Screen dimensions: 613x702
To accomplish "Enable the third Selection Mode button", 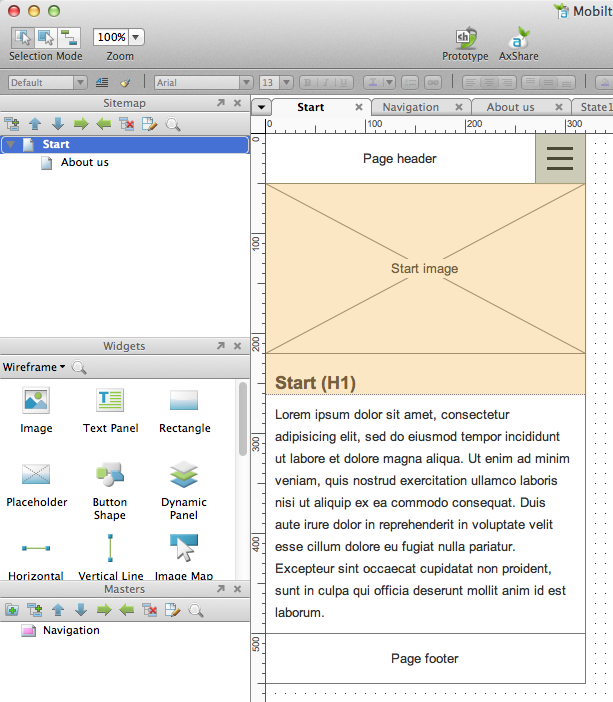I will click(69, 37).
